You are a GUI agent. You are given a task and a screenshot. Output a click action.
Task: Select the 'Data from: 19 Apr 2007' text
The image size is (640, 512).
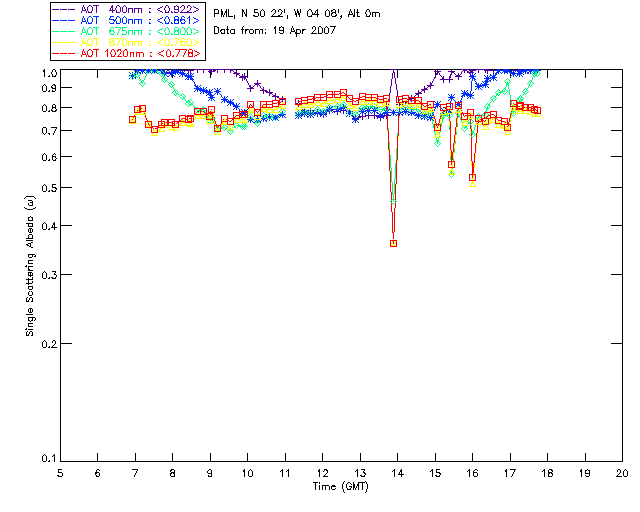(274, 31)
